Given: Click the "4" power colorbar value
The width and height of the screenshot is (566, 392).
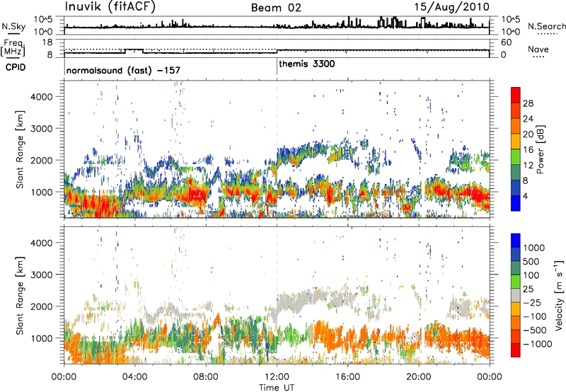Looking at the screenshot, I should pyautogui.click(x=526, y=196).
